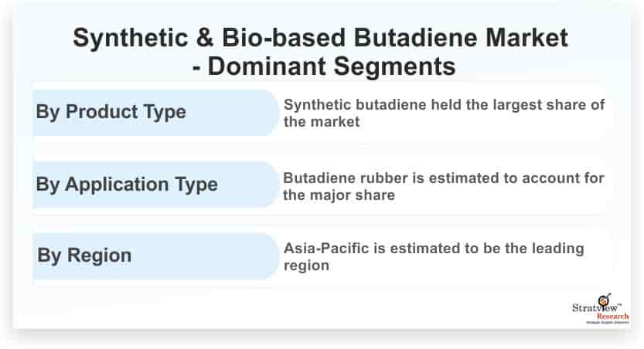The height and width of the screenshot is (349, 644).
Task: Click the standalone word 'region' in description
Action: click(x=307, y=266)
